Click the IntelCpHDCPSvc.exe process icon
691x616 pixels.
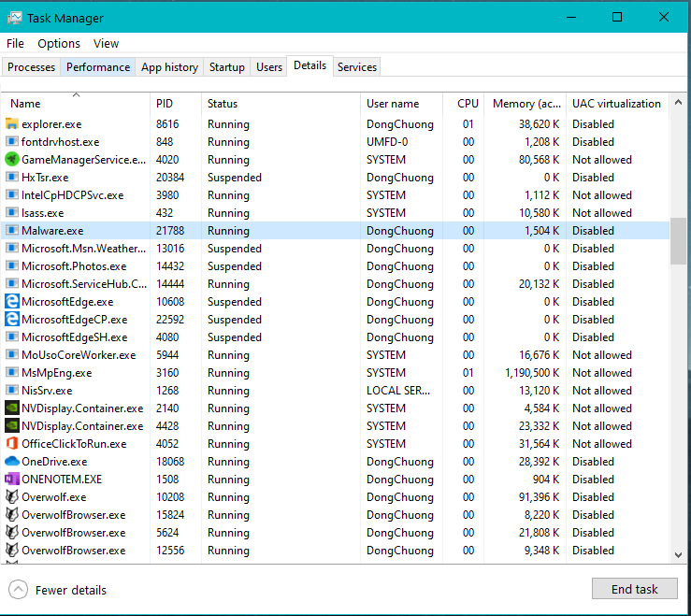(x=12, y=194)
